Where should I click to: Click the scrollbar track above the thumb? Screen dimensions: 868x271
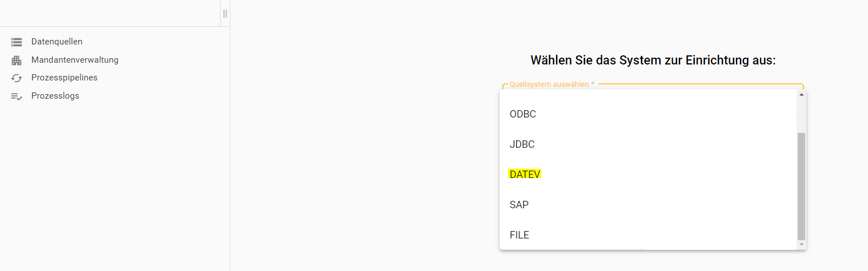coord(801,114)
